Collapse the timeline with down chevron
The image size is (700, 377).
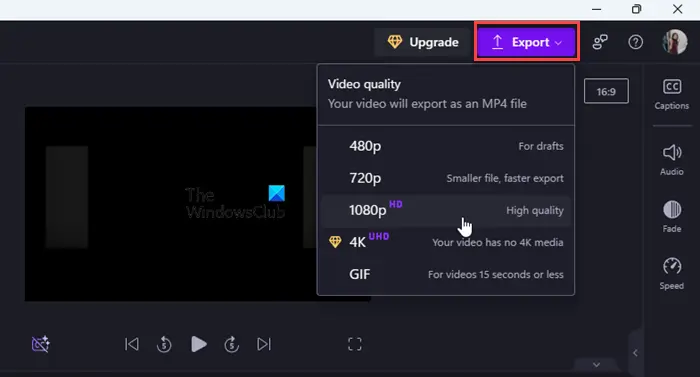point(596,364)
